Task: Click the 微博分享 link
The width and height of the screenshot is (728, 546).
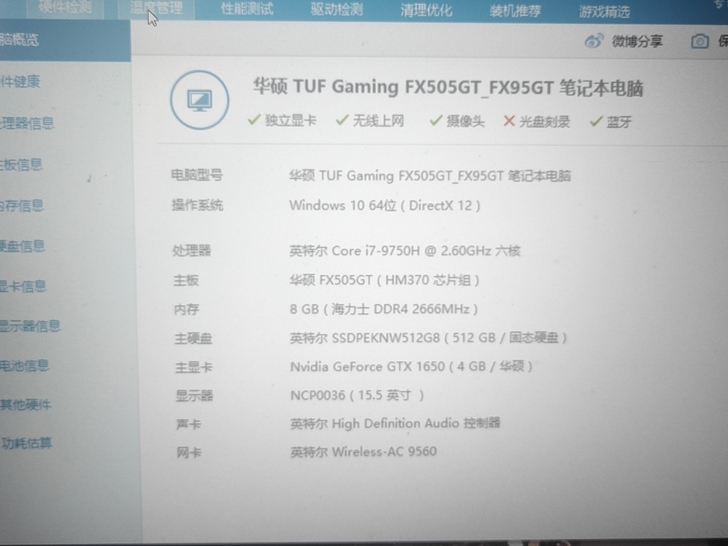Action: coord(637,42)
